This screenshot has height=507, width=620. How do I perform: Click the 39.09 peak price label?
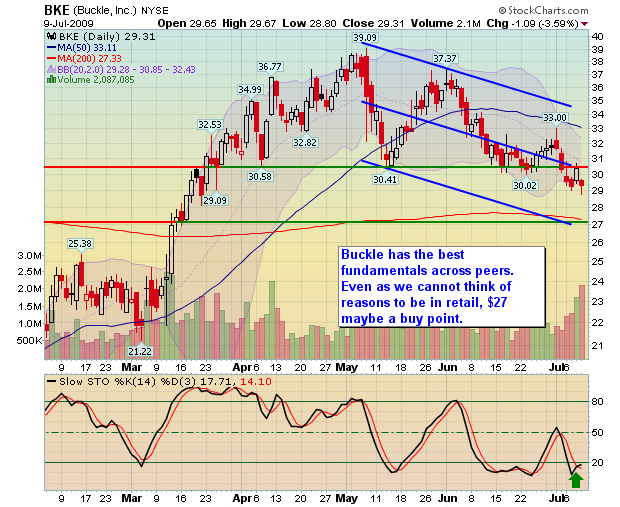click(365, 38)
